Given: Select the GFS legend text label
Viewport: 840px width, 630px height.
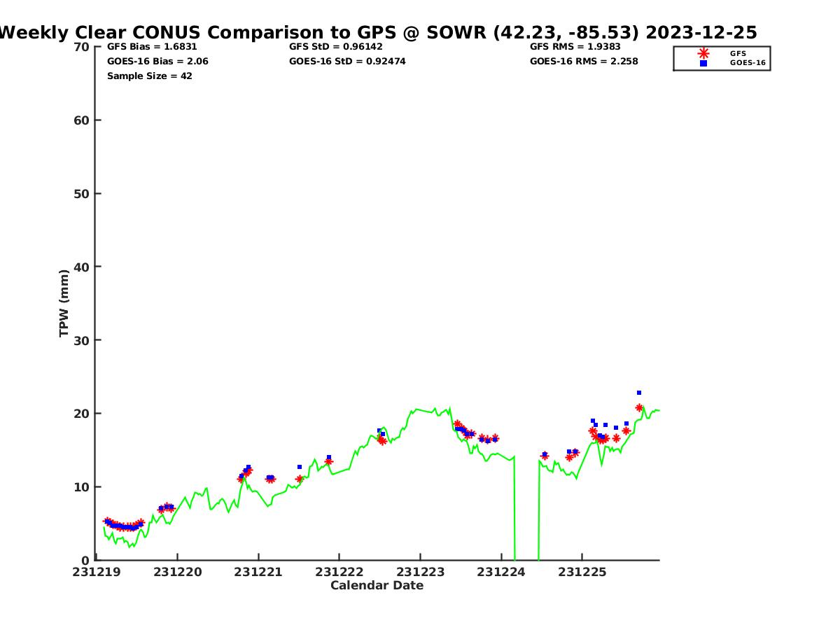Looking at the screenshot, I should (738, 53).
